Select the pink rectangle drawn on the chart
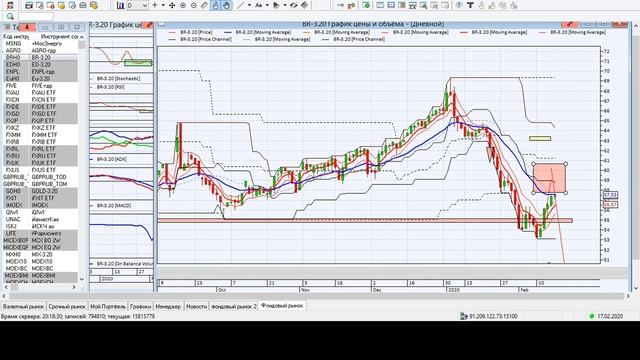This screenshot has width=640, height=360. [x=549, y=178]
